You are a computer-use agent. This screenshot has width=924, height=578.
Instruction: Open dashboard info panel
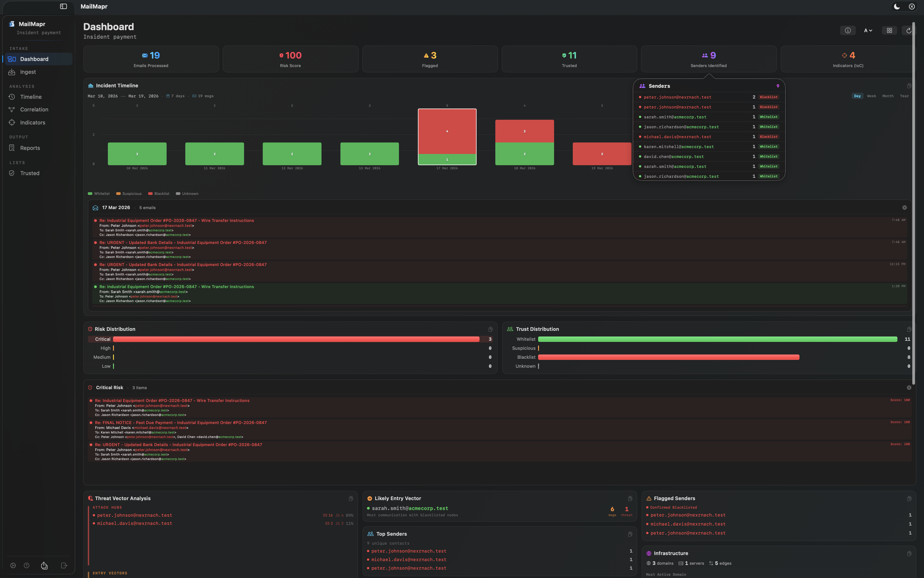point(847,30)
